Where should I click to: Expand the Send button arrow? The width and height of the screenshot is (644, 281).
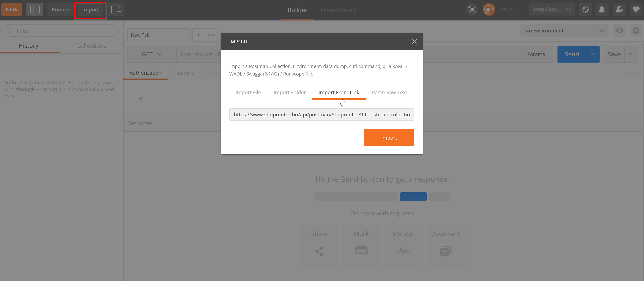coord(592,54)
